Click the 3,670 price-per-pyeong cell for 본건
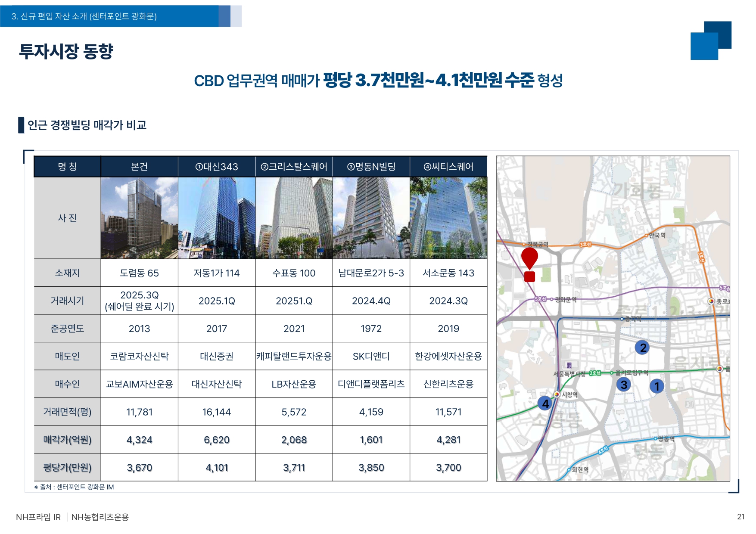The height and width of the screenshot is (534, 756). coord(139,467)
